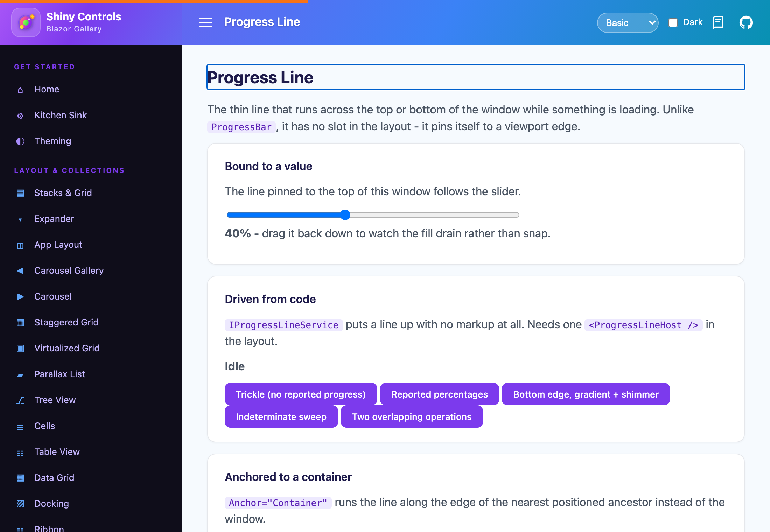
Task: Click Indeterminate sweep button
Action: pyautogui.click(x=281, y=417)
